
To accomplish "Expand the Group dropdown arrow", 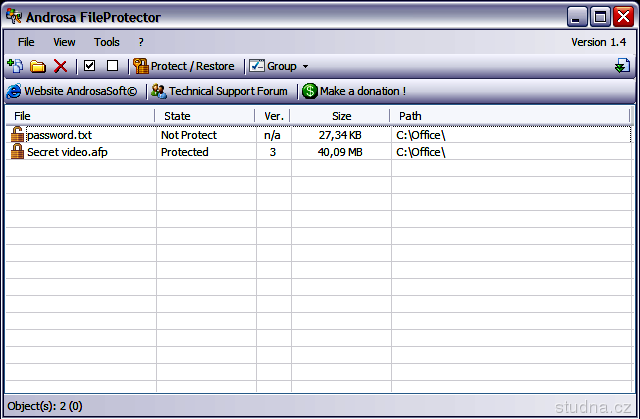I will [305, 67].
